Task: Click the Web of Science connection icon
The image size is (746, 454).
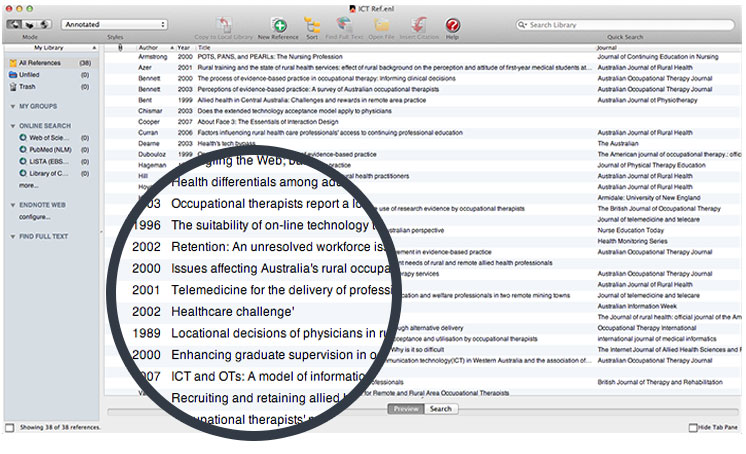Action: [23, 138]
